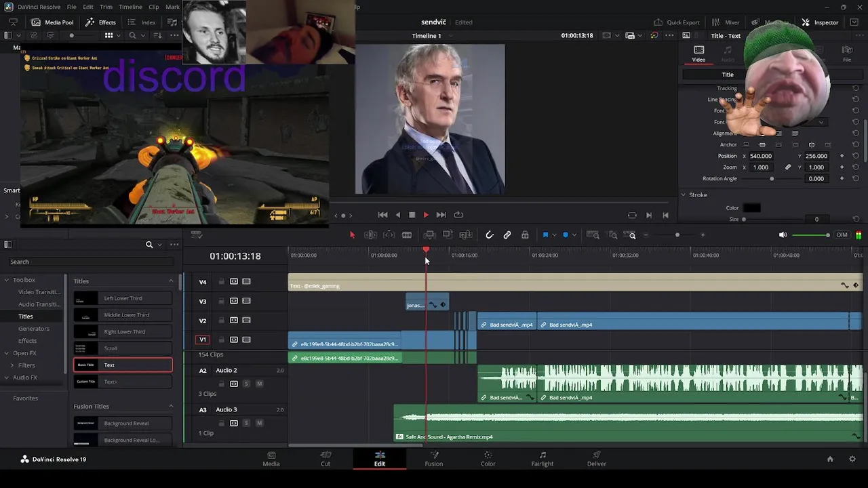Click the viewer three-dot options icon
This screenshot has width=868, height=488.
[670, 36]
